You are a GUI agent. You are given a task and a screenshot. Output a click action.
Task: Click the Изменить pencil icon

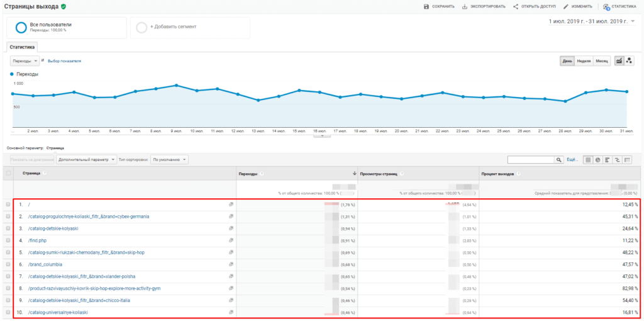(x=566, y=6)
